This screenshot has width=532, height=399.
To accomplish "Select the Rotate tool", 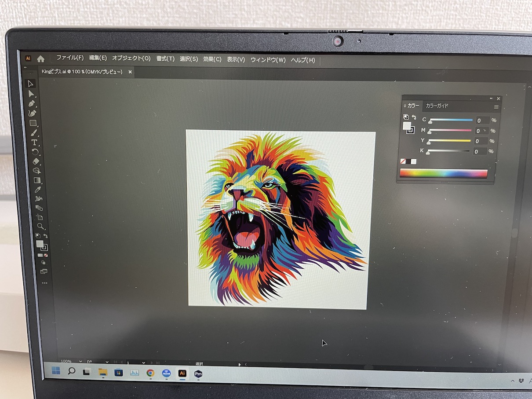I will 35,152.
